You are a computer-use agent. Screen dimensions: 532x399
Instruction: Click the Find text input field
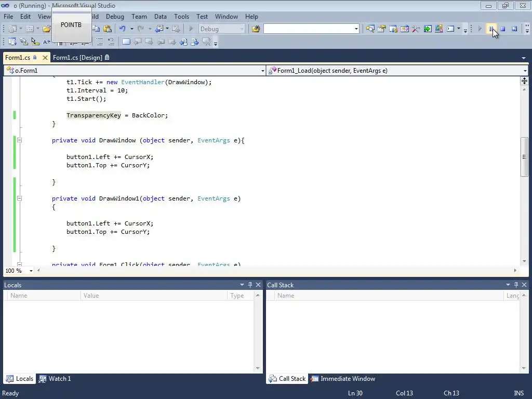309,29
